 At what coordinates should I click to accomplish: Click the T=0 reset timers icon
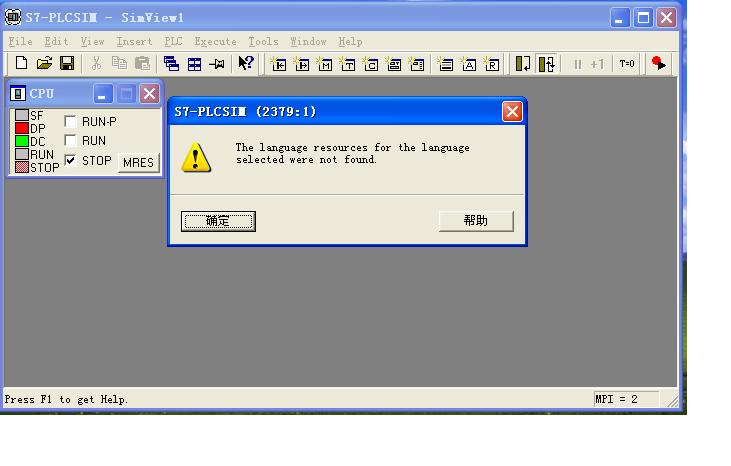pyautogui.click(x=627, y=63)
